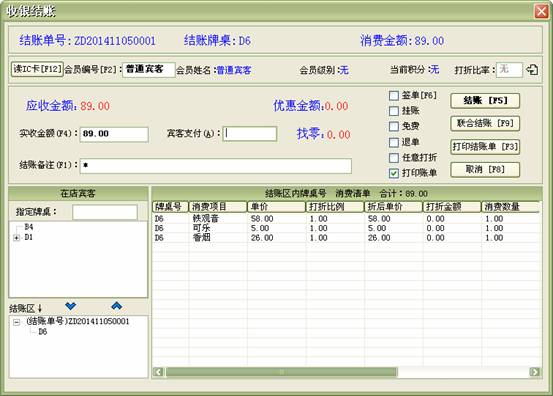Screen dimensions: 553x396
Task: Click the 单价 column header
Action: pos(276,207)
